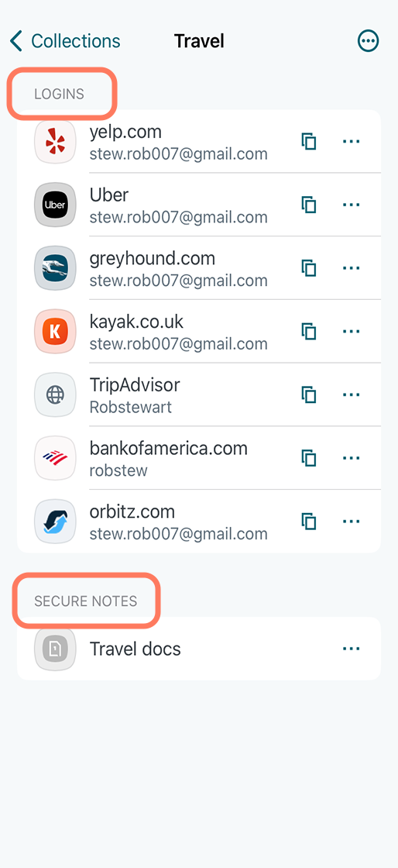Copy the yelp.com login credentials
This screenshot has width=398, height=868.
[308, 141]
